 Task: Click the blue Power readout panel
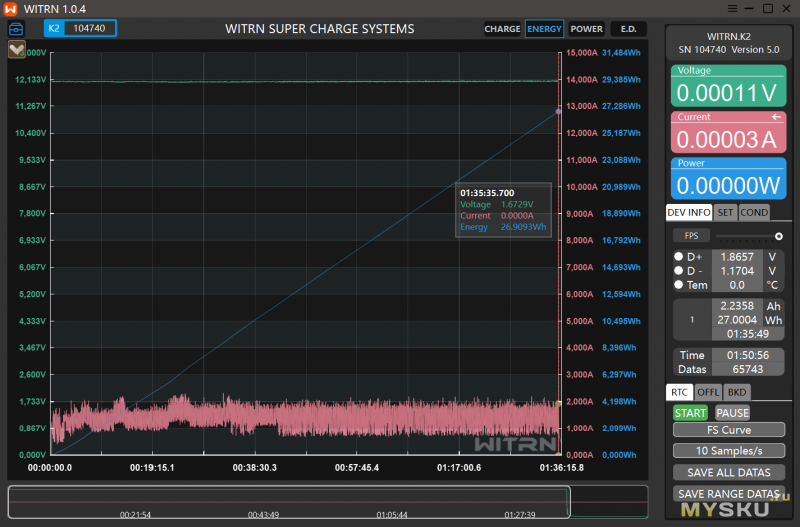(727, 178)
